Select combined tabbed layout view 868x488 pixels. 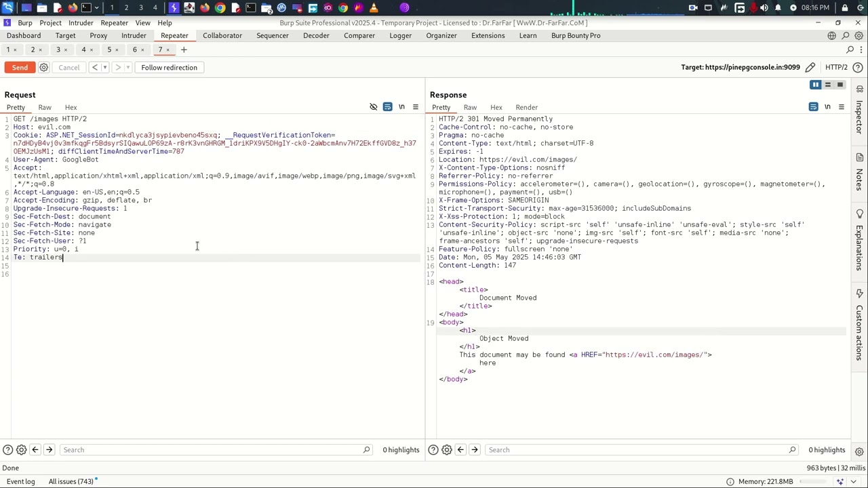(840, 85)
